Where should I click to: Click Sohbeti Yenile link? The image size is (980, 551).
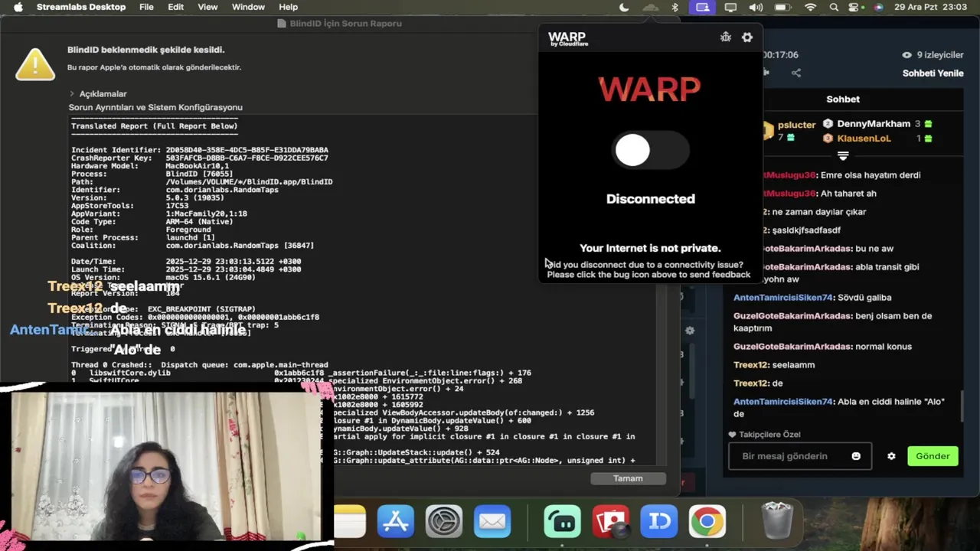tap(933, 73)
